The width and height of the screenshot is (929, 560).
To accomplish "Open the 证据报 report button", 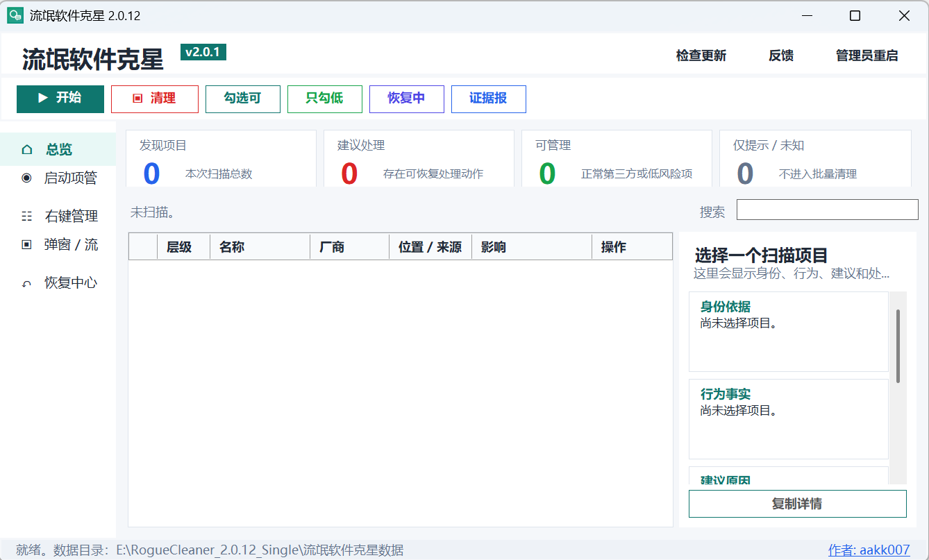I will coord(488,99).
